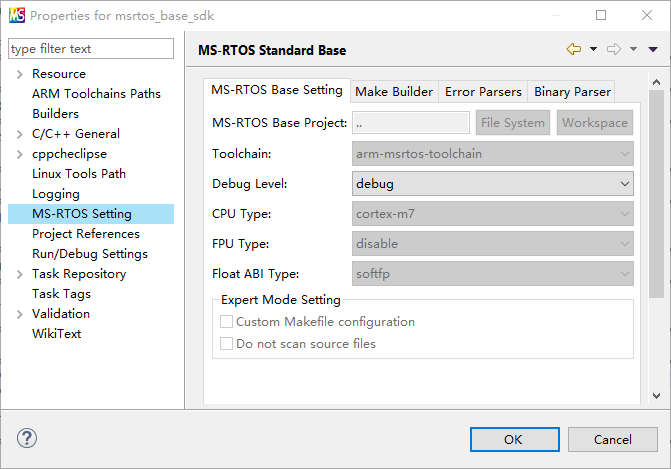Toggle Custom Makefile configuration checkbox
671x469 pixels.
coord(226,322)
